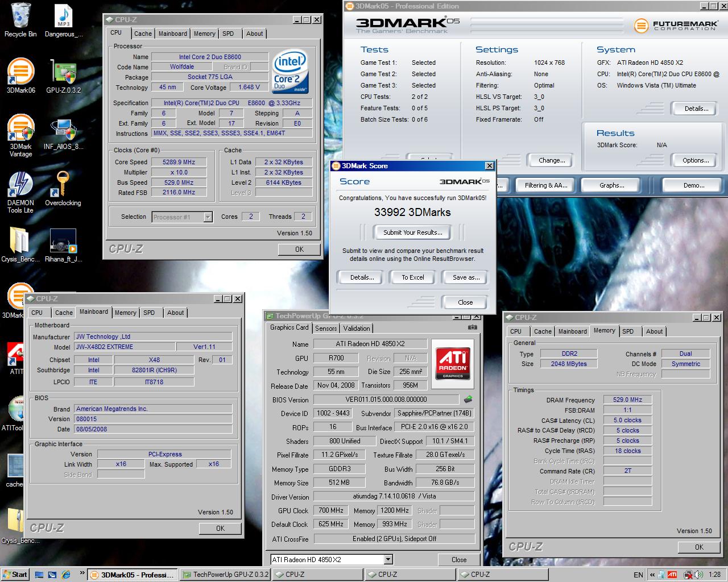Viewport: 728px width, 582px height.
Task: Switch to the 3DMark05 taskbar button
Action: [x=132, y=575]
